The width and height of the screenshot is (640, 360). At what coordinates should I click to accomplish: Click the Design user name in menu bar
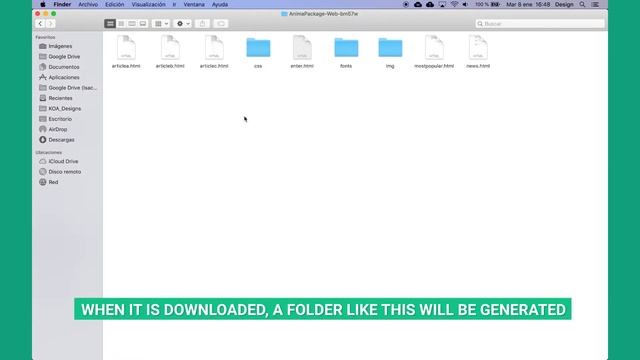pos(564,4)
